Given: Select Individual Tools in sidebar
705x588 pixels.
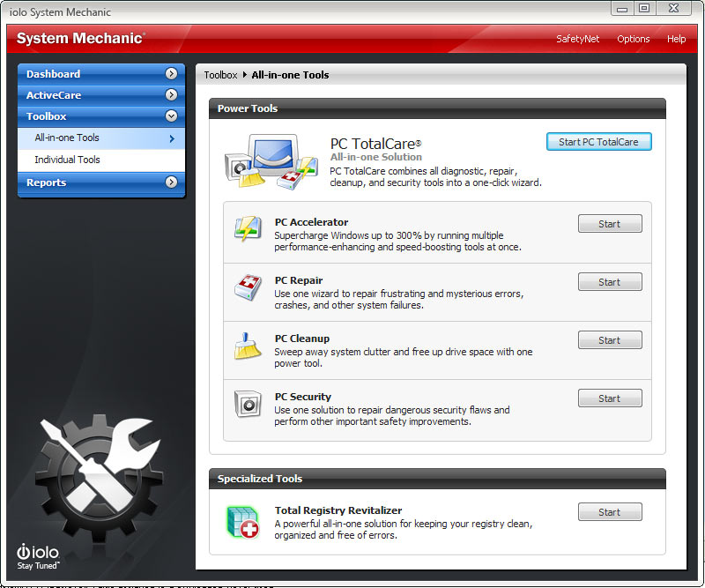Looking at the screenshot, I should [x=101, y=160].
